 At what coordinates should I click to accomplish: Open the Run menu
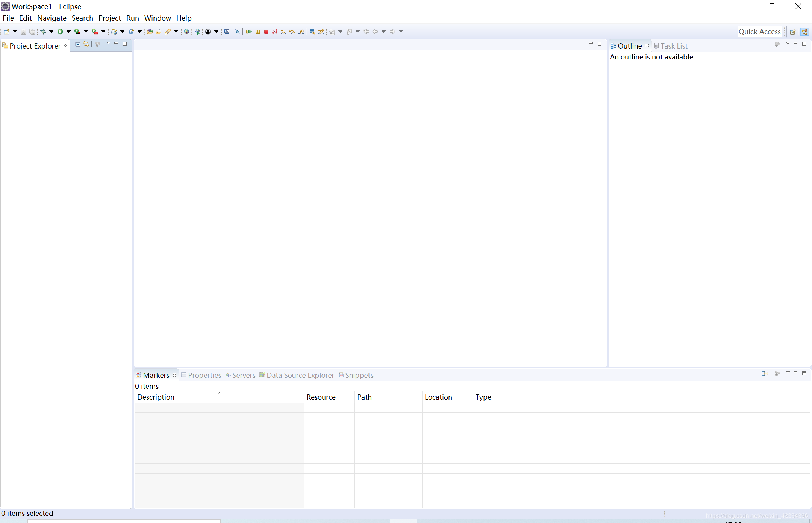(133, 18)
